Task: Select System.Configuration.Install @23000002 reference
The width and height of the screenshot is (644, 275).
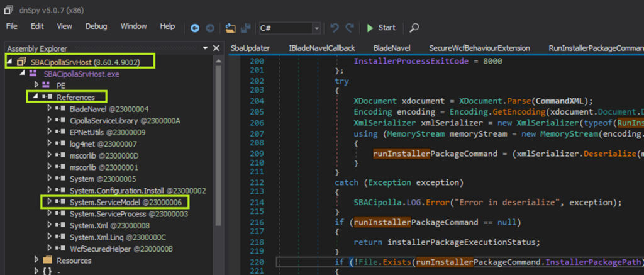Action: tap(138, 191)
